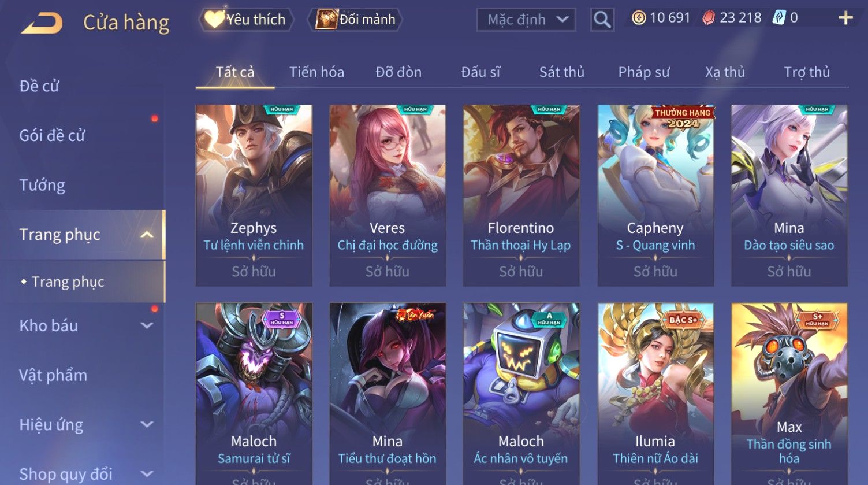Screen dimensions: 868x485
Task: Open the search magnifier icon
Action: [x=602, y=20]
